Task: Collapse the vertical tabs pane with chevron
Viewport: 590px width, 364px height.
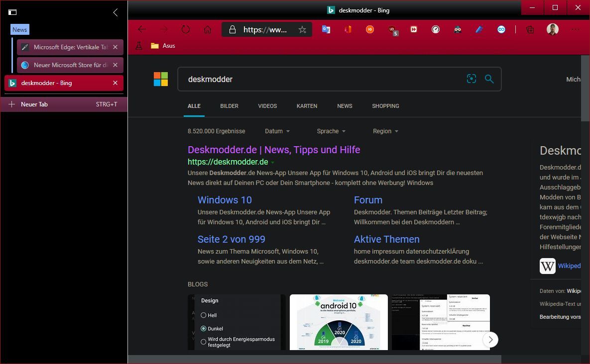Action: tap(116, 12)
